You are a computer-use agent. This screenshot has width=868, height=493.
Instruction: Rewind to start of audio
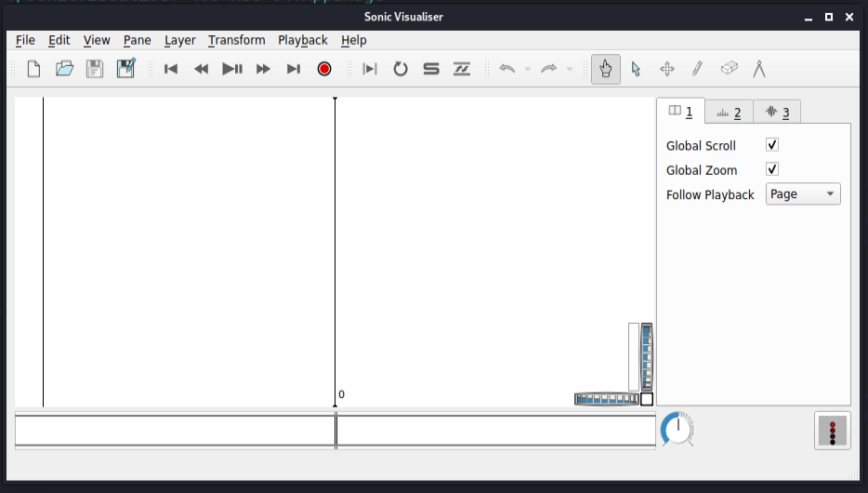(171, 69)
